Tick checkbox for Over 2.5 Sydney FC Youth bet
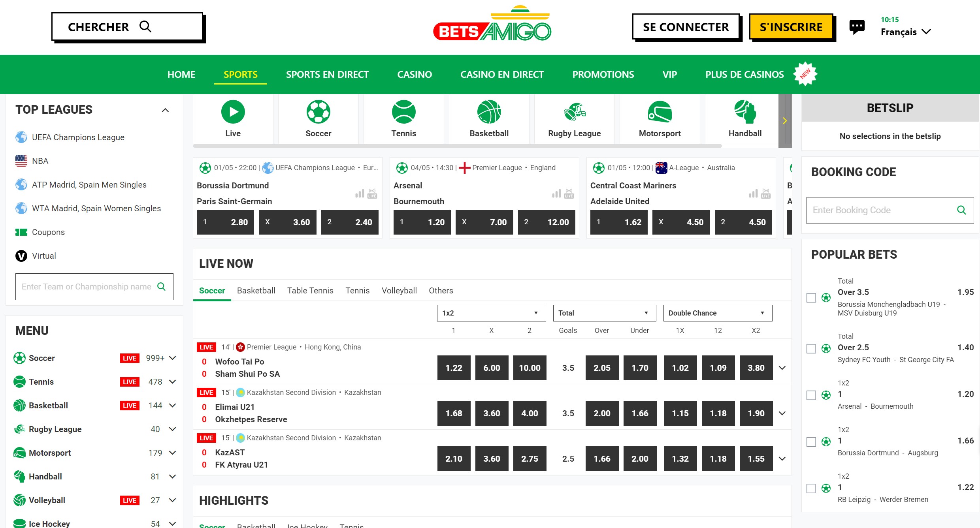980x528 pixels. click(811, 348)
